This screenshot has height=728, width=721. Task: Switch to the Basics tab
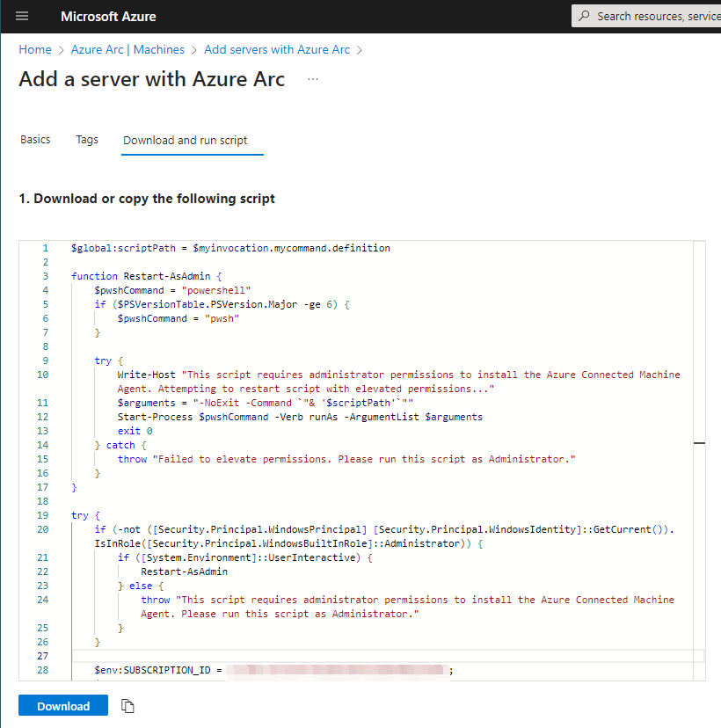(35, 139)
